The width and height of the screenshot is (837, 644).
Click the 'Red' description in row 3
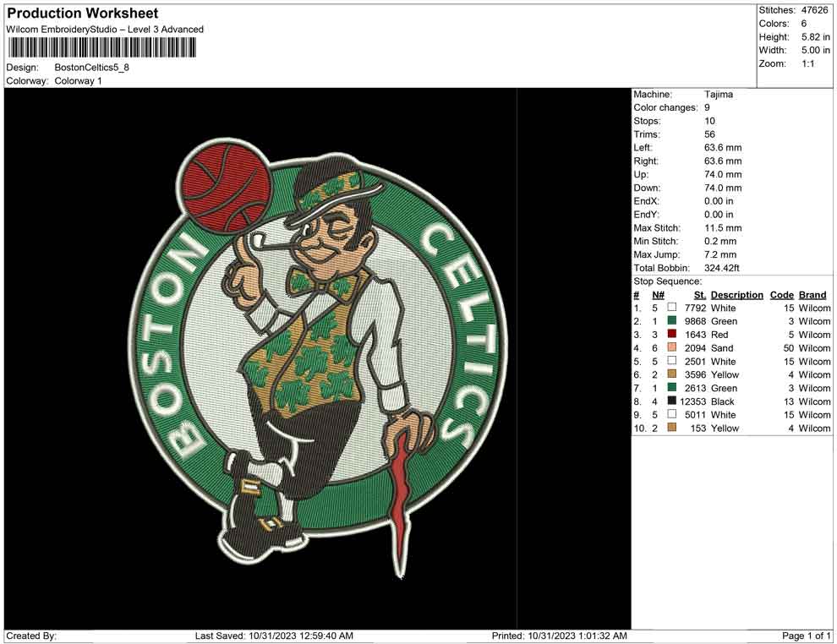click(x=719, y=335)
